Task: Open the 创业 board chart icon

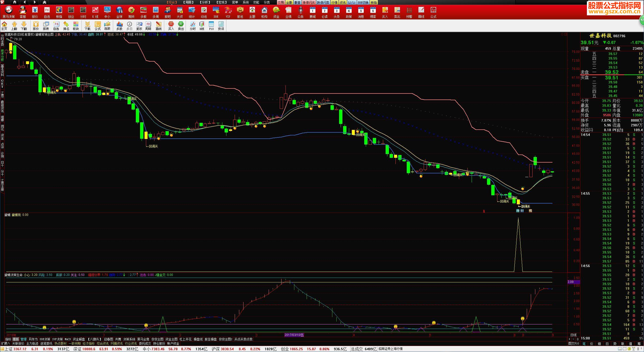Action: [71, 12]
